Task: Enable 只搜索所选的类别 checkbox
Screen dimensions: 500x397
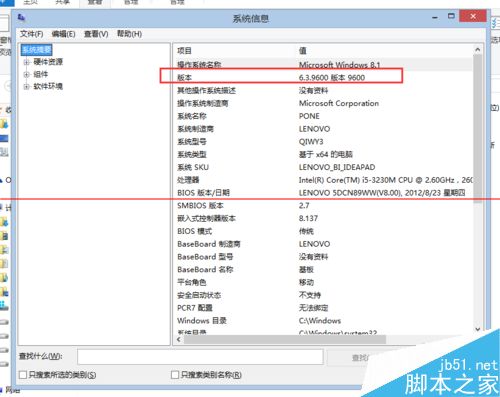Action: [23, 375]
